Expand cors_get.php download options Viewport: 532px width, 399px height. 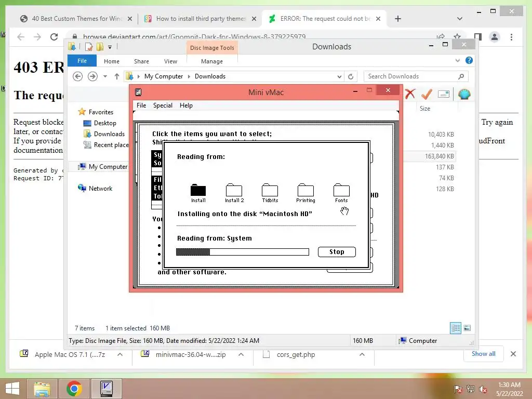tap(362, 354)
